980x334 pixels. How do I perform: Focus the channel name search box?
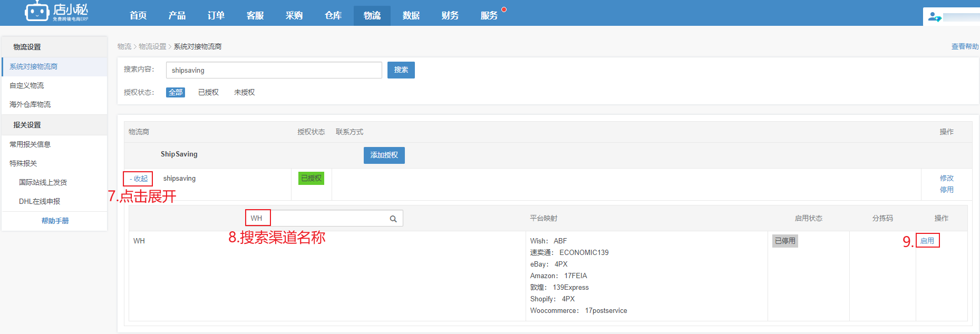[x=324, y=219]
